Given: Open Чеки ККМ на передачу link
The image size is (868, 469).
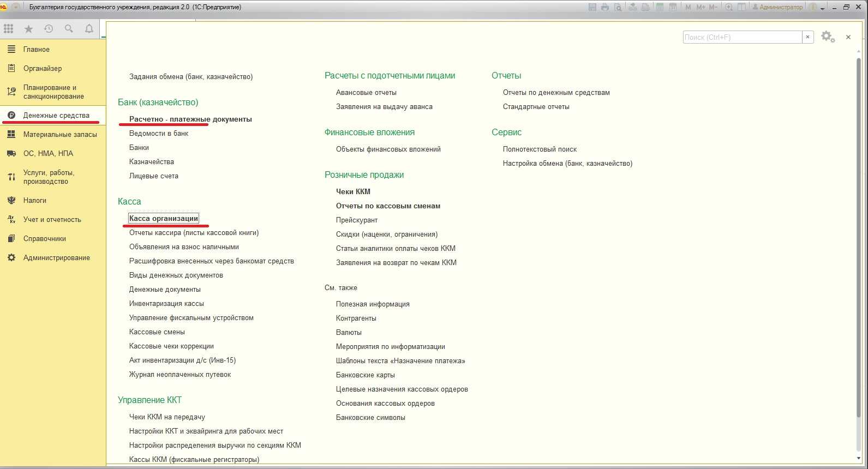Looking at the screenshot, I should point(167,417).
